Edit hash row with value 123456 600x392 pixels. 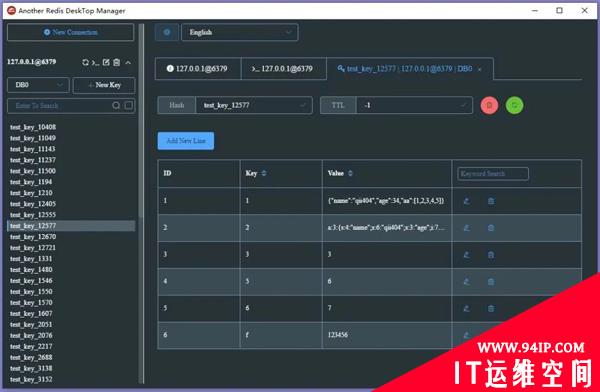466,335
